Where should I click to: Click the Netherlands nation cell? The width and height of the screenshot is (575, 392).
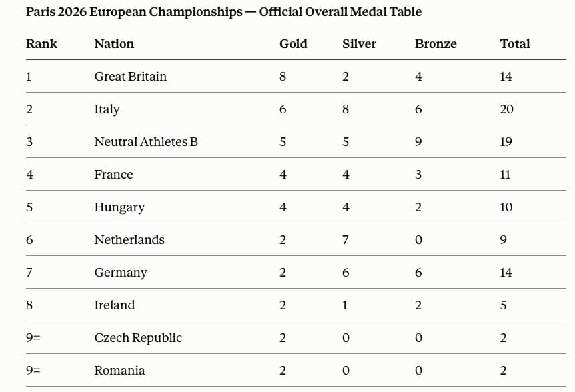tap(129, 240)
